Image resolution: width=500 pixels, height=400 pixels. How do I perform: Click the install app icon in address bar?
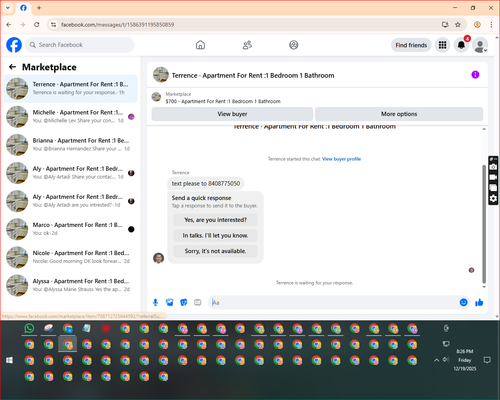pos(445,25)
